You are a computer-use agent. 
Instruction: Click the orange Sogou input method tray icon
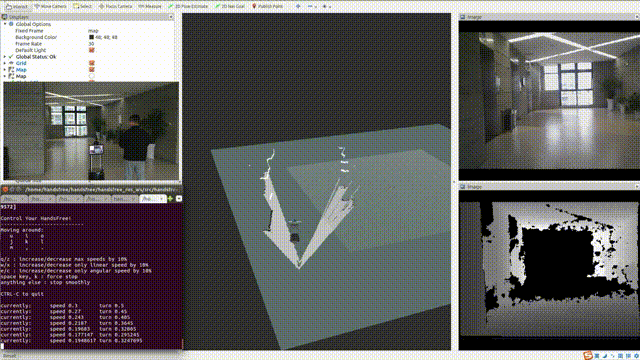point(587,356)
